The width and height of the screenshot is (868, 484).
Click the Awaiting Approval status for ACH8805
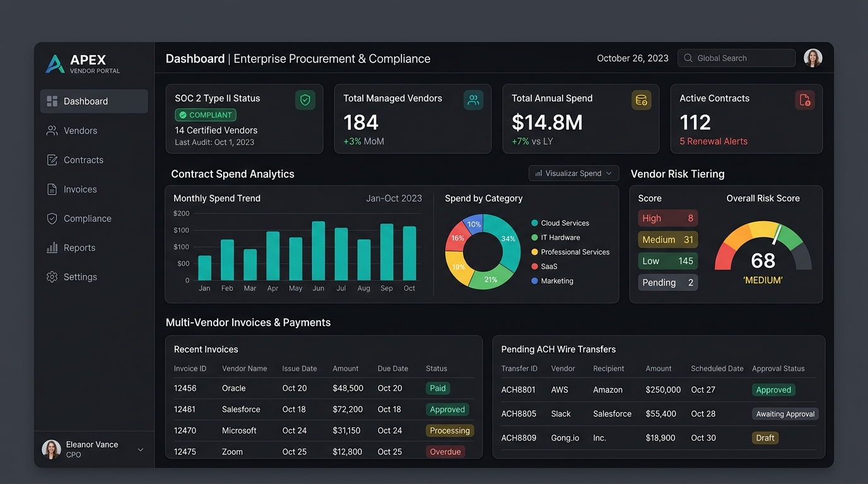[x=785, y=414]
